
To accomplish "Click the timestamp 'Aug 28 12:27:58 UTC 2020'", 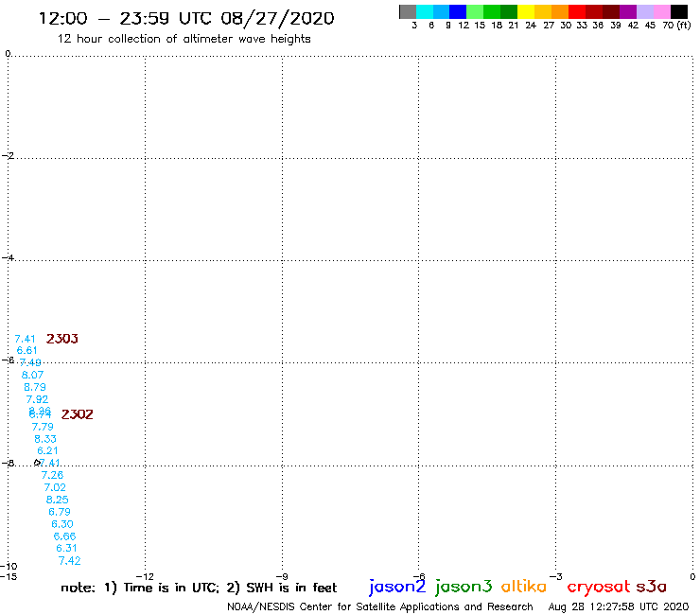I will [619, 606].
